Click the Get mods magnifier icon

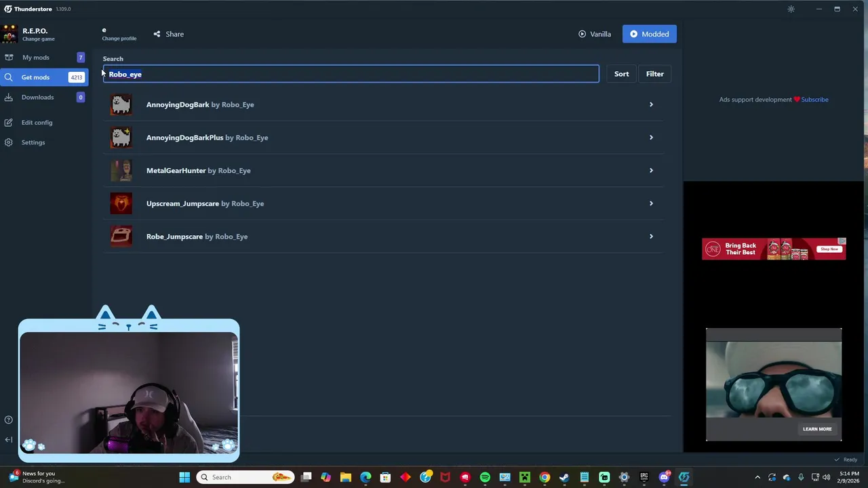click(x=9, y=77)
